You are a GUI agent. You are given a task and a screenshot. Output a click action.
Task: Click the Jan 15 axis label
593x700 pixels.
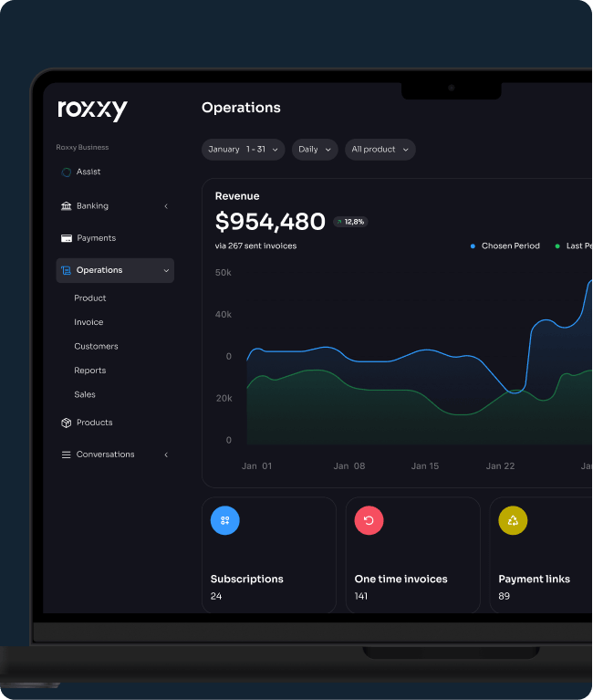(x=425, y=466)
